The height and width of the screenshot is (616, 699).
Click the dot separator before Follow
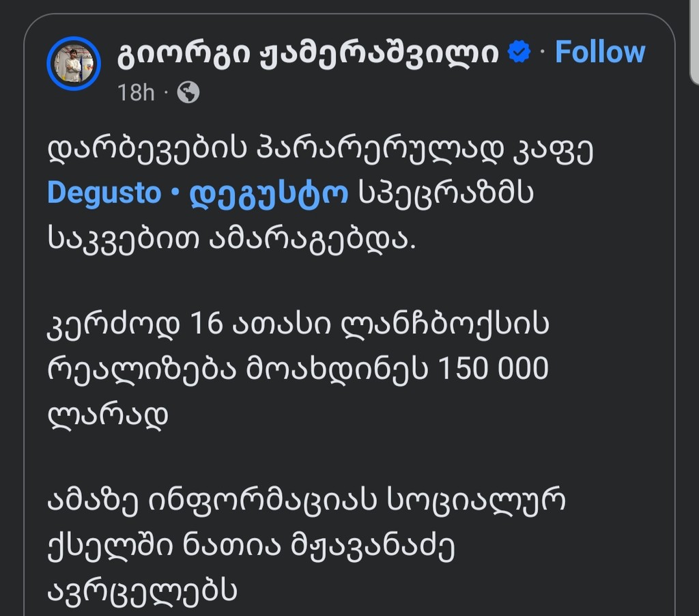541,51
